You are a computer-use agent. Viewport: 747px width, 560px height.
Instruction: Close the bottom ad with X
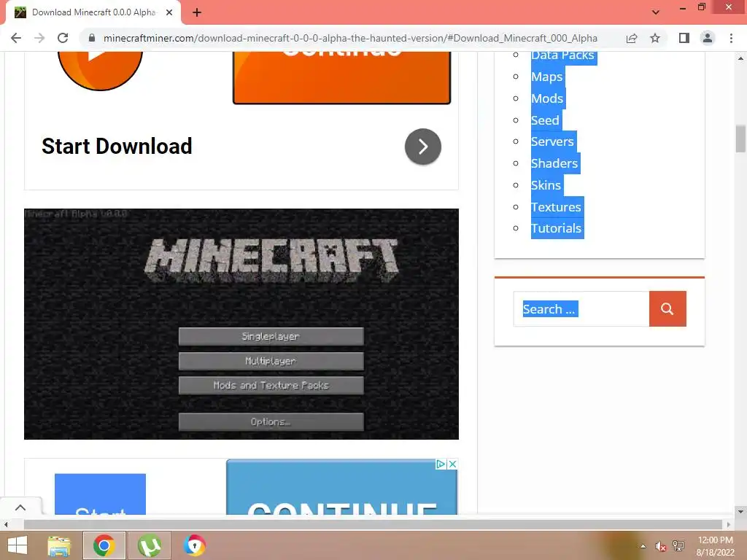(x=452, y=464)
